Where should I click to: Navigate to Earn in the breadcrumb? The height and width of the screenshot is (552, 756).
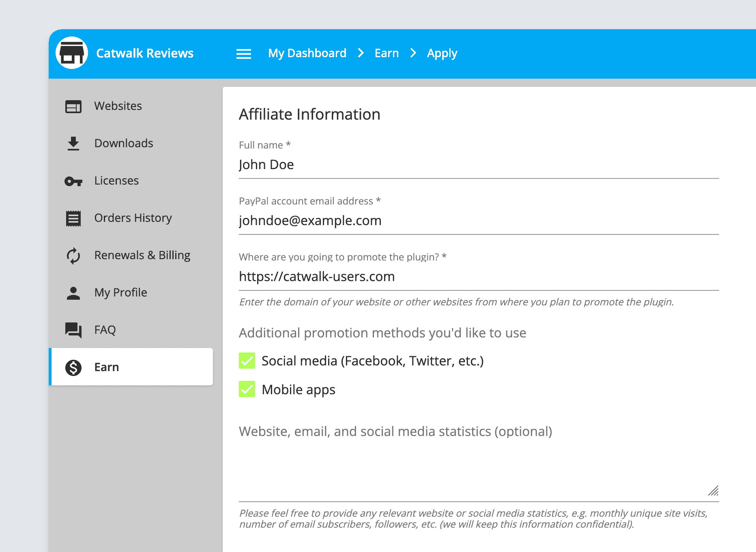click(x=387, y=53)
